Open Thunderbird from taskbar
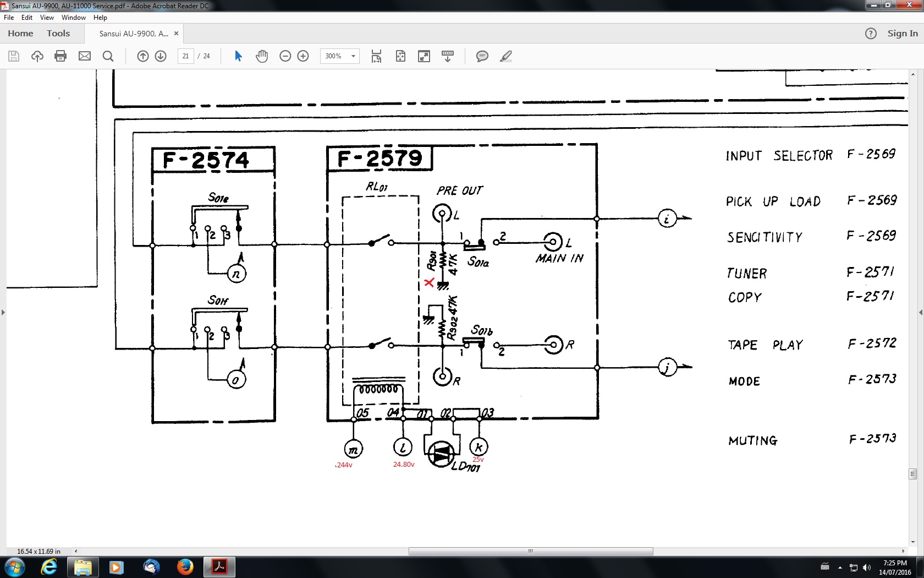 151,567
